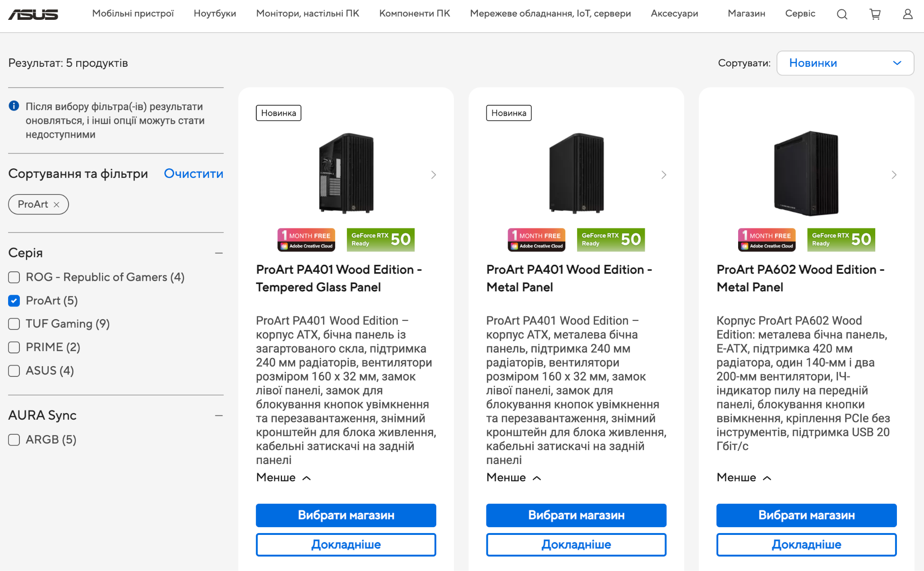924x571 pixels.
Task: Click Adobe Creative Cloud badge on PA401 Metal Panel
Action: tap(536, 240)
